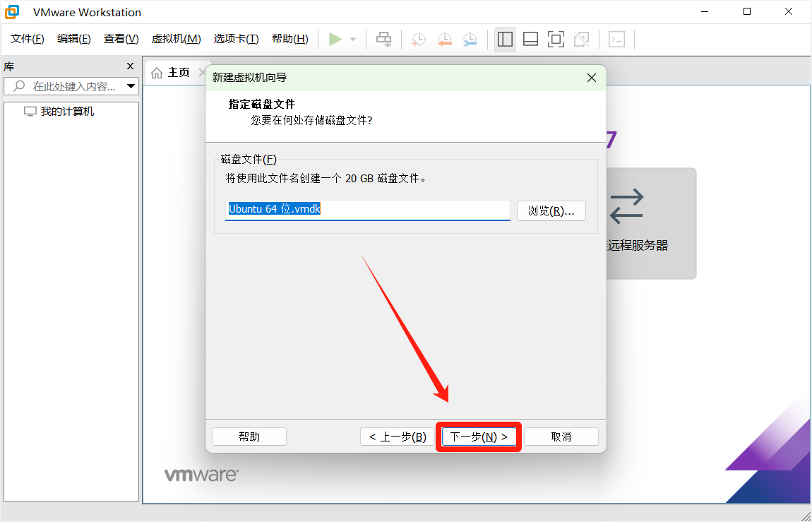The width and height of the screenshot is (812, 522).
Task: Click the take snapshot clock icon
Action: tap(419, 40)
